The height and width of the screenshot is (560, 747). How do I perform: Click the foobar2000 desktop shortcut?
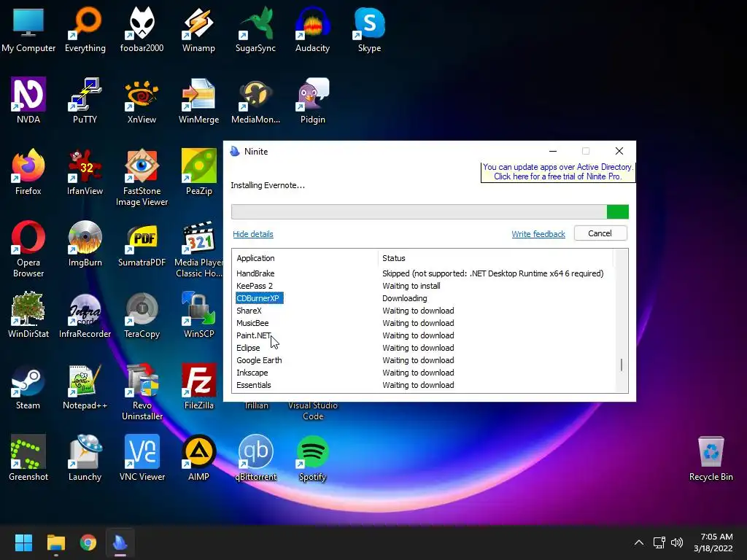coord(142,30)
